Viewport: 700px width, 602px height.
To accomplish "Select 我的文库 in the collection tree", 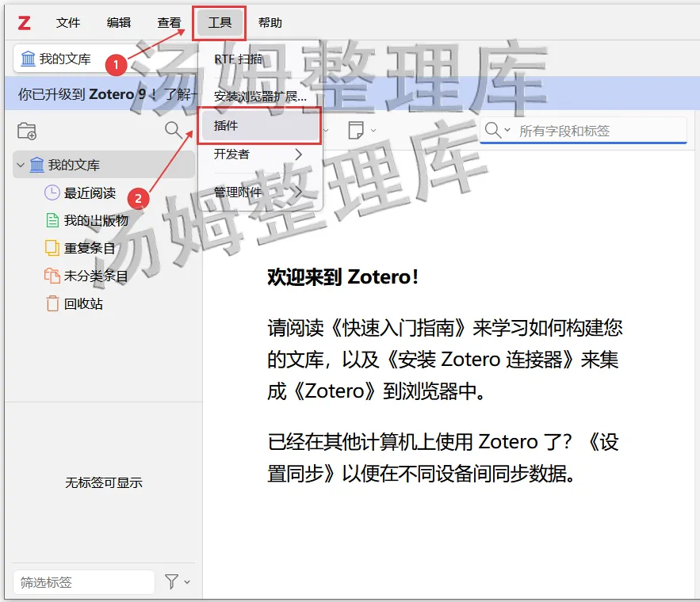I will coord(104,165).
